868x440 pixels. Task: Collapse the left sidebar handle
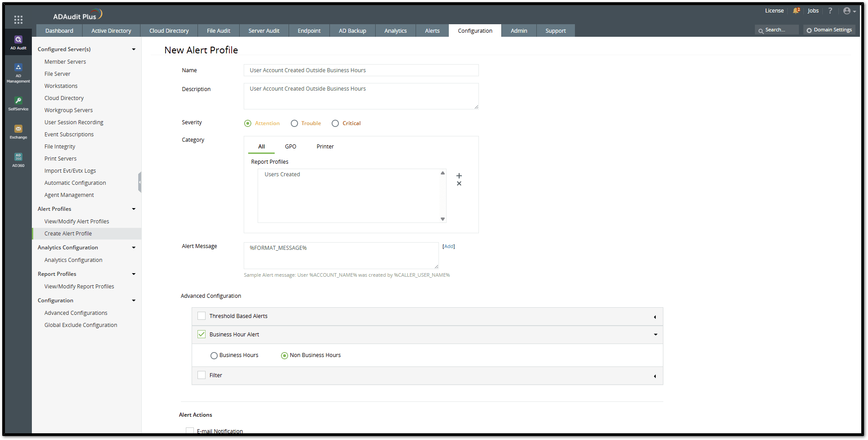pos(140,182)
